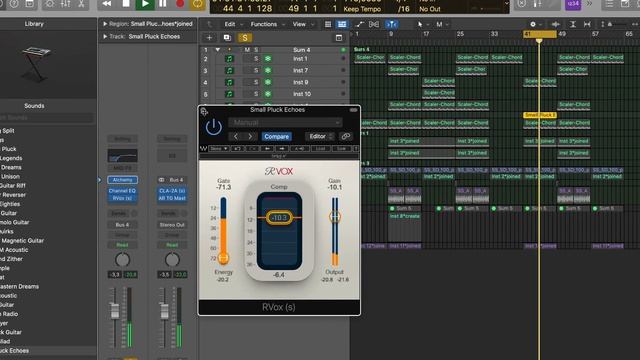The image size is (640, 360).
Task: Click the Waves next preset right arrow
Action: pyautogui.click(x=282, y=149)
